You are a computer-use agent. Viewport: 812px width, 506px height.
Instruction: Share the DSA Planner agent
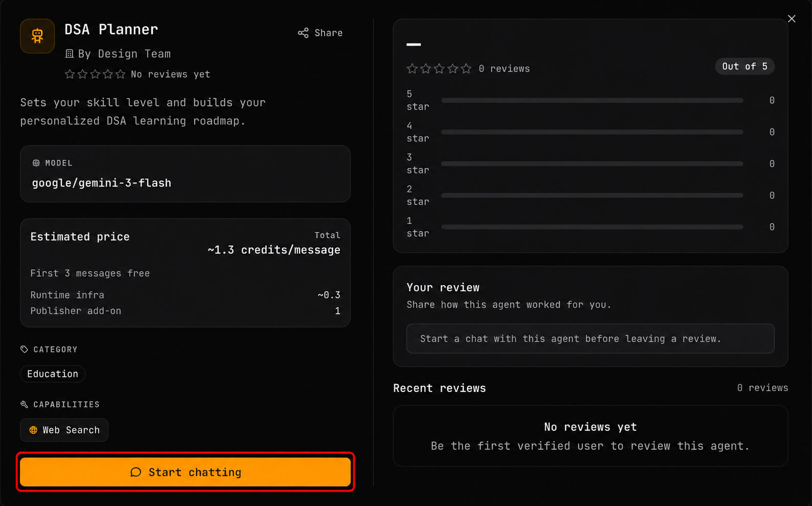[320, 33]
